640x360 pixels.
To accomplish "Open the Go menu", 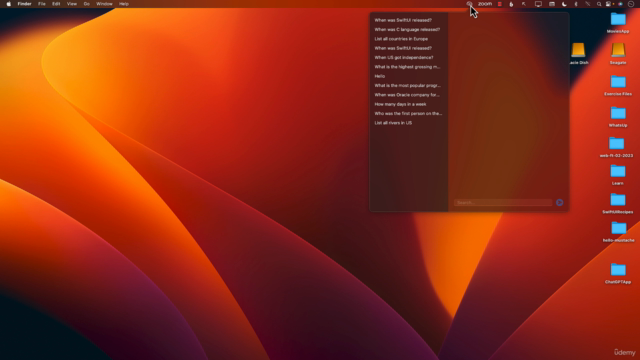I will (87, 4).
